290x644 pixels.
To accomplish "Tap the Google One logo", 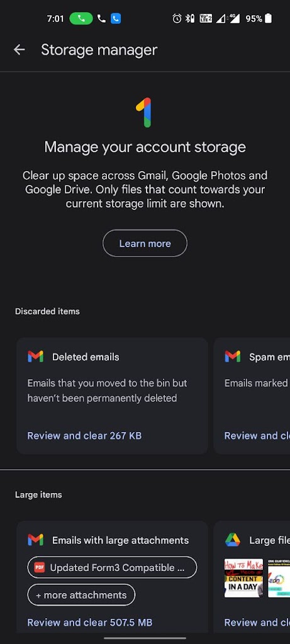I will 145,113.
